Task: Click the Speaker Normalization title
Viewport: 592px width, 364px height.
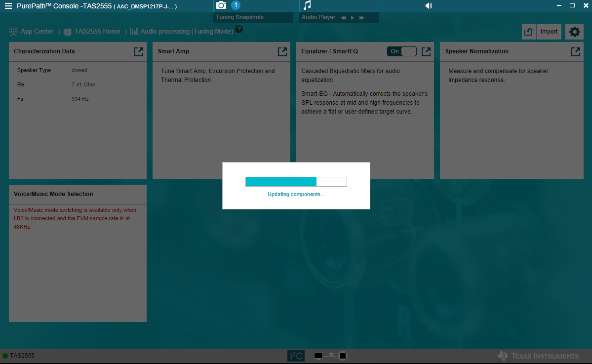Action: point(476,51)
